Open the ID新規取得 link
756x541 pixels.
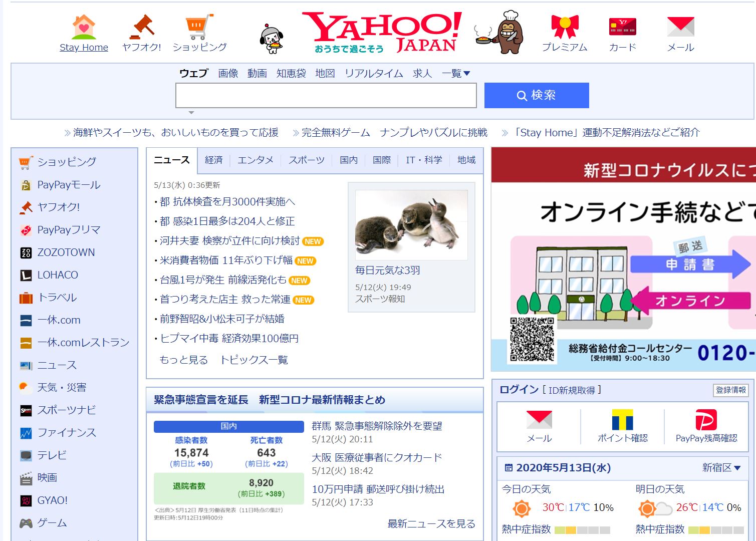[x=572, y=390]
